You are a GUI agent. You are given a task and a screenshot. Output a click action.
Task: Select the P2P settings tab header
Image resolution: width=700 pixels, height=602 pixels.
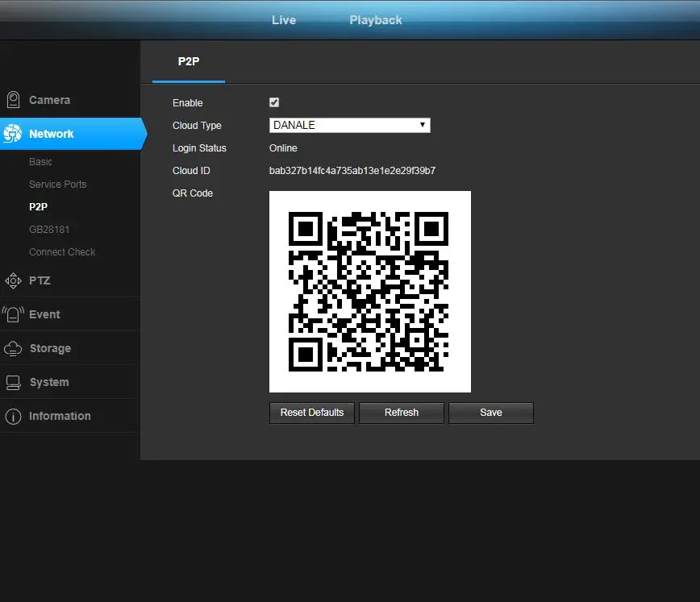point(189,61)
